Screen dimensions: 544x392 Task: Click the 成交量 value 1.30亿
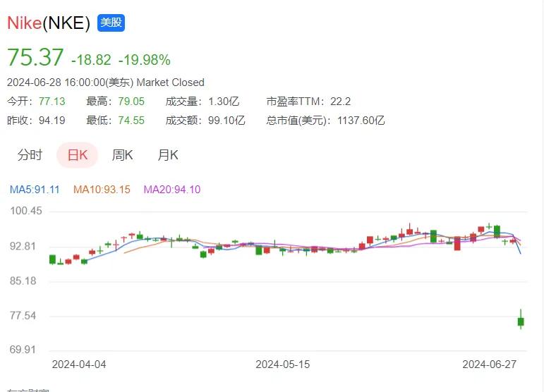coord(224,102)
